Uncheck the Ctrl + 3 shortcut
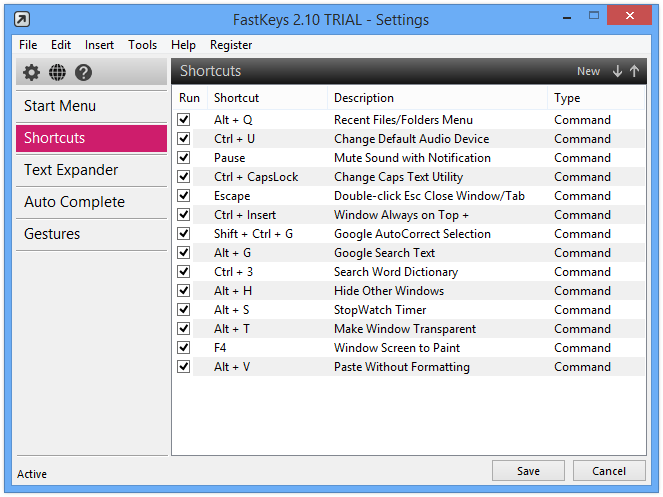Image resolution: width=663 pixels, height=497 pixels. point(184,272)
